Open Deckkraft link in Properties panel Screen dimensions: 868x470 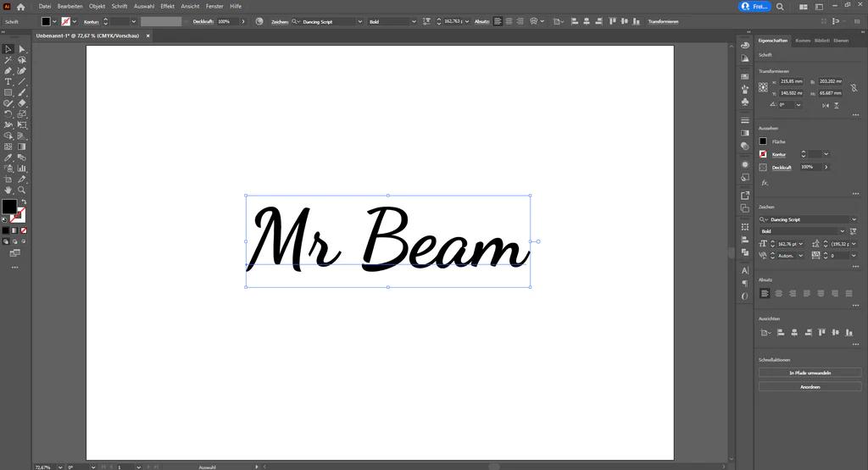point(782,168)
